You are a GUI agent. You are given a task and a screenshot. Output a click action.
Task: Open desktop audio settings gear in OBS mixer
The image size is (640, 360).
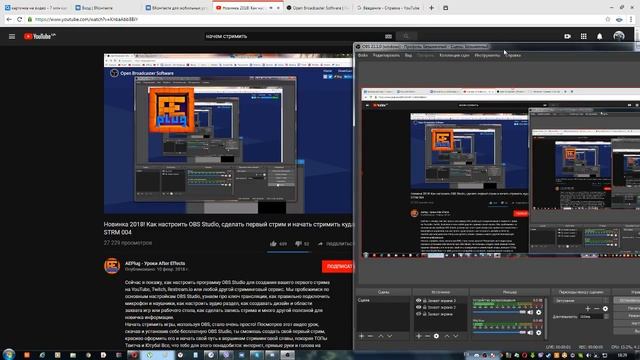(x=538, y=312)
